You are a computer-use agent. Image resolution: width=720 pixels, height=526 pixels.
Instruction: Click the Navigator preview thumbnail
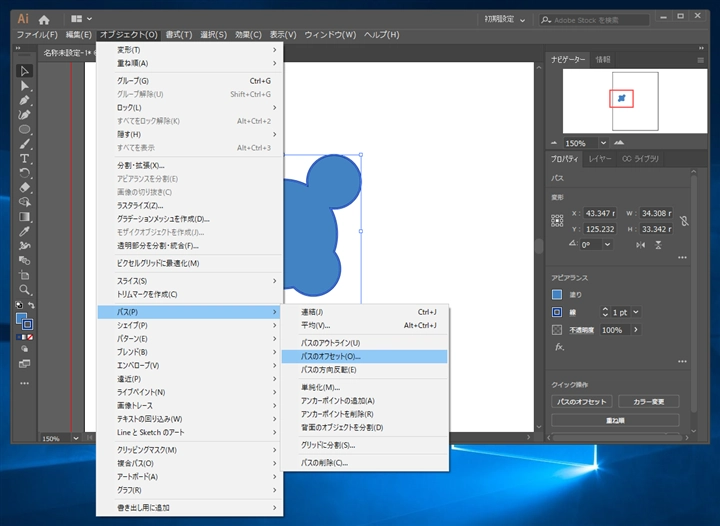tap(635, 101)
